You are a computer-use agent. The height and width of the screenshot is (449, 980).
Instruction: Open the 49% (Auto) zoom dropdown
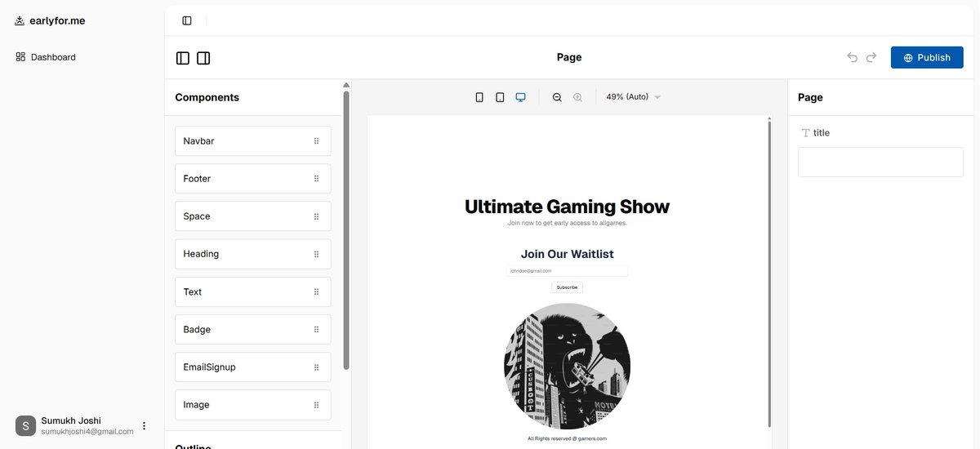click(633, 97)
